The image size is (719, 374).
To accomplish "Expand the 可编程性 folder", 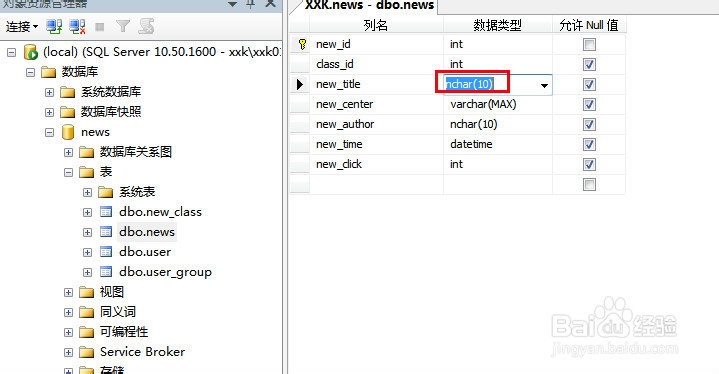I will pos(68,332).
